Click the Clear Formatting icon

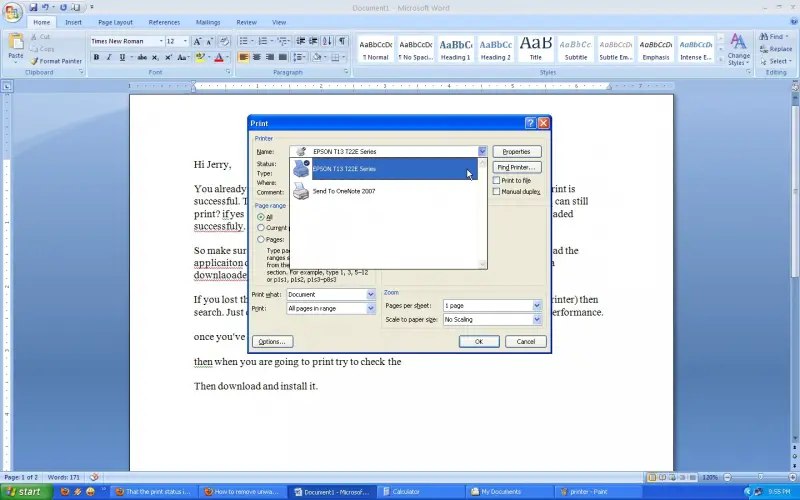[224, 41]
